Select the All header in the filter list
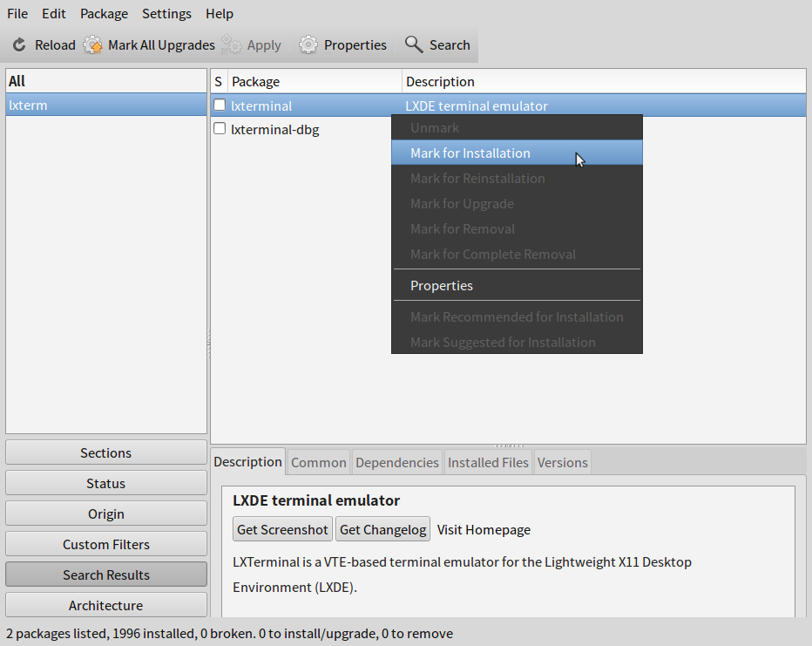The height and width of the screenshot is (646, 812). (x=106, y=81)
